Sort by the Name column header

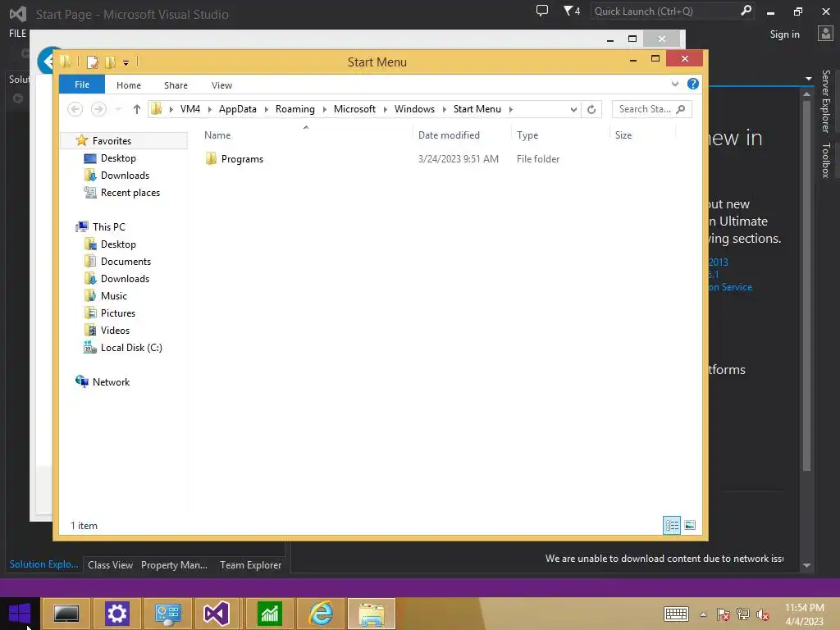point(217,135)
